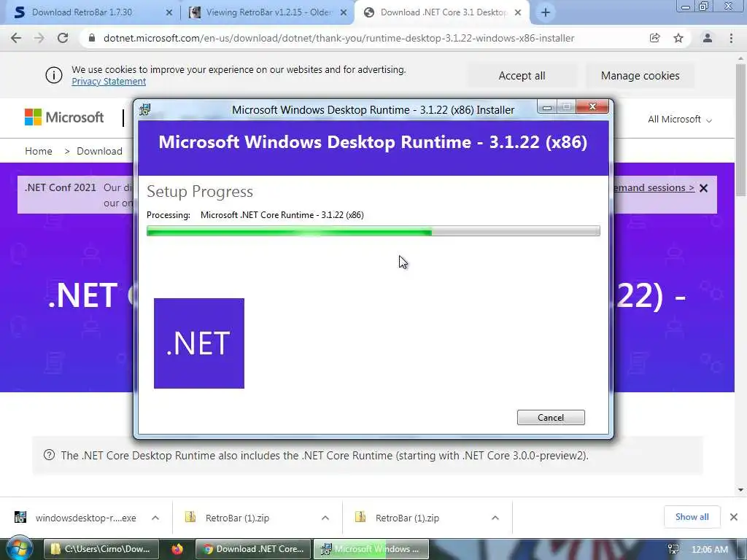Click the Download breadcrumb link
The height and width of the screenshot is (560, 747).
click(x=99, y=151)
